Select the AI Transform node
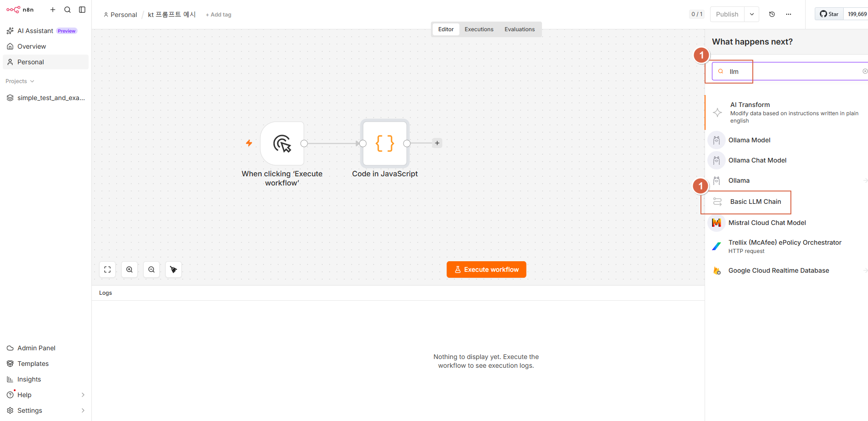 tap(786, 112)
